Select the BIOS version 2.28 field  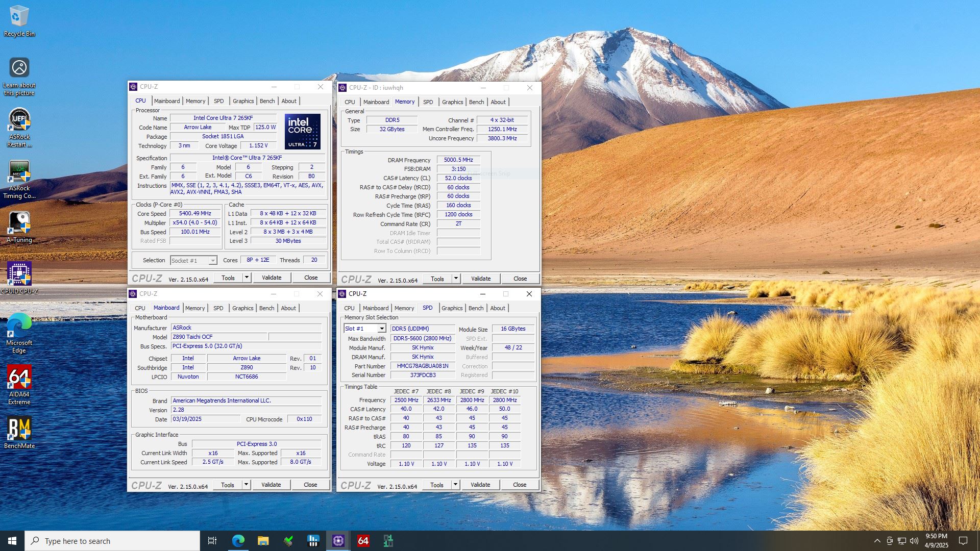(247, 410)
